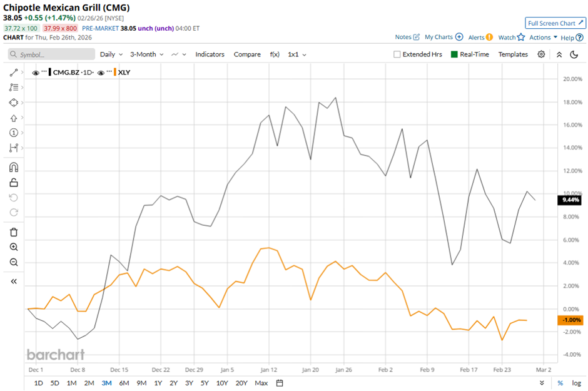588x391 pixels.
Task: Click the Symbol search field
Action: click(51, 54)
